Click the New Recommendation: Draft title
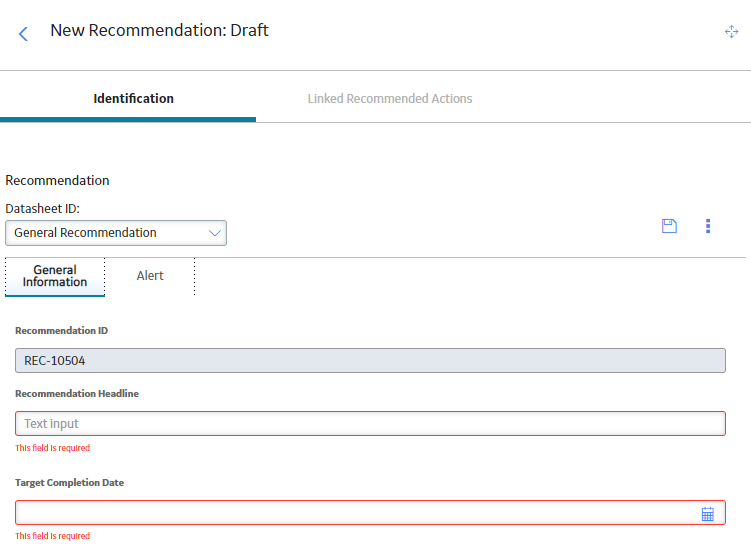The height and width of the screenshot is (548, 751). 159,30
